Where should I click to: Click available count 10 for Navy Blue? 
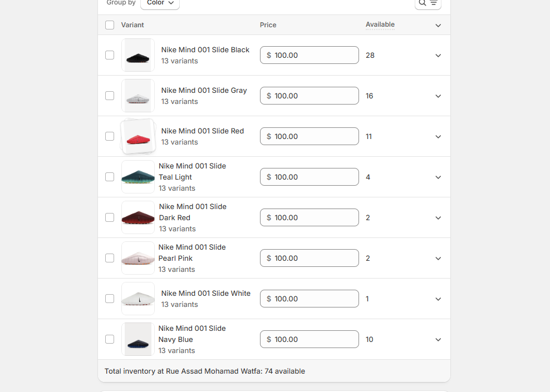coord(369,340)
